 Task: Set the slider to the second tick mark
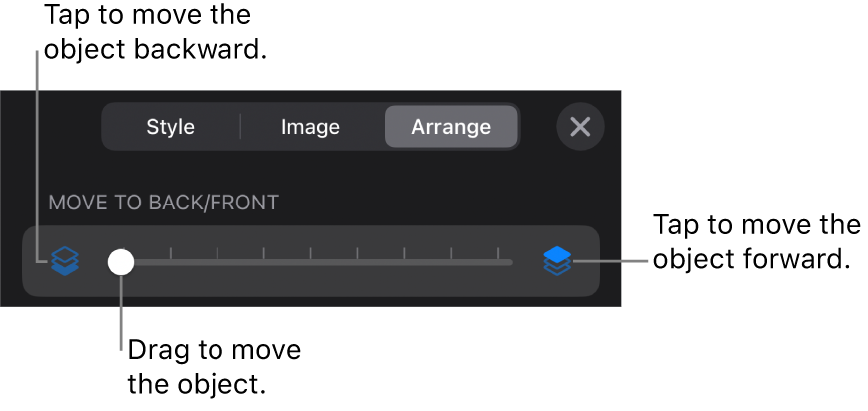217,261
